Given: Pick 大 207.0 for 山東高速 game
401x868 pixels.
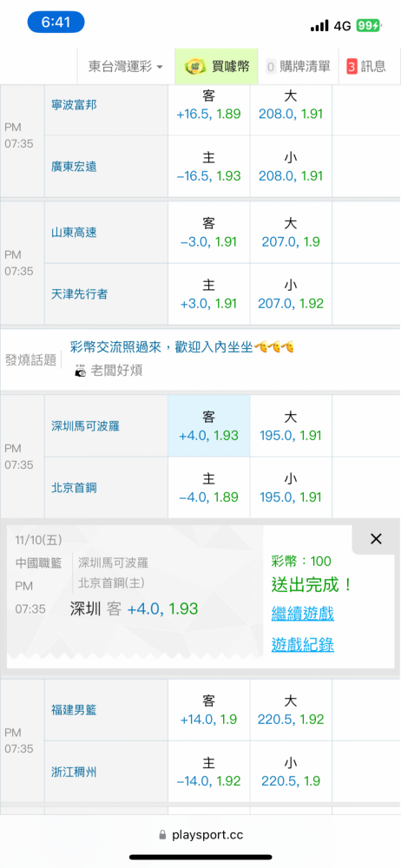Looking at the screenshot, I should (291, 233).
